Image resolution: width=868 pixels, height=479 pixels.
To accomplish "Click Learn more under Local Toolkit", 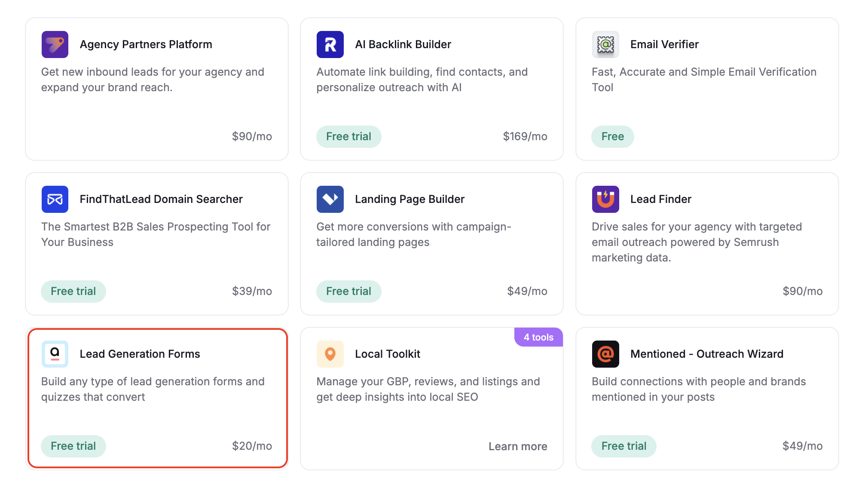I will click(x=517, y=446).
